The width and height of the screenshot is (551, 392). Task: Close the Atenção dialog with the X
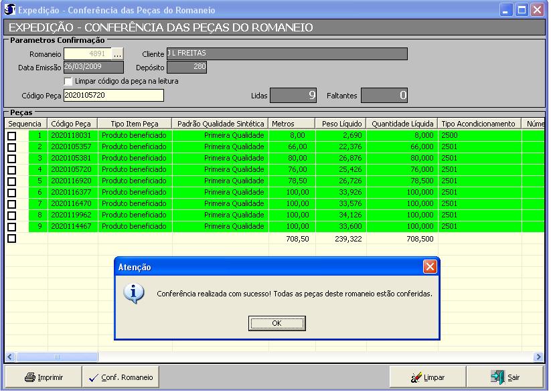(x=430, y=267)
